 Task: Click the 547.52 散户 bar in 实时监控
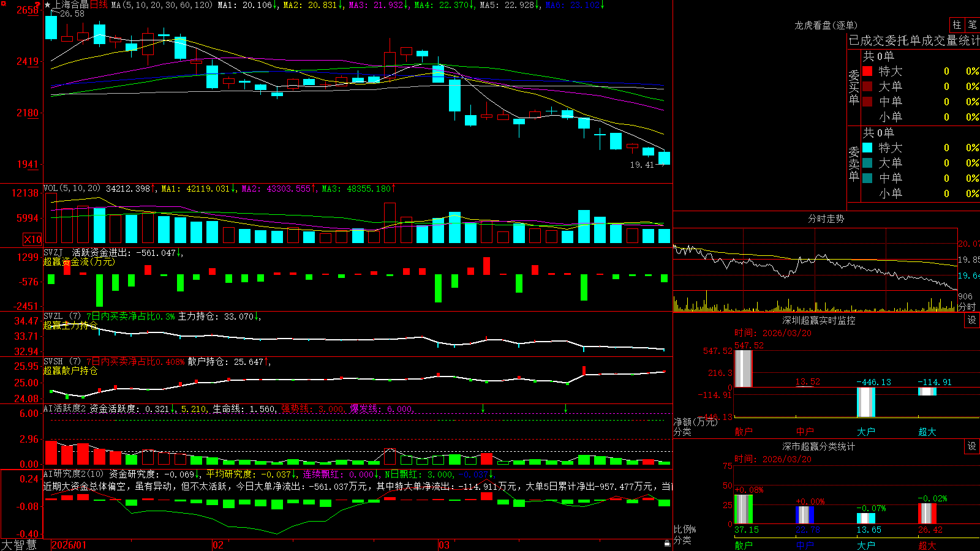coord(743,369)
